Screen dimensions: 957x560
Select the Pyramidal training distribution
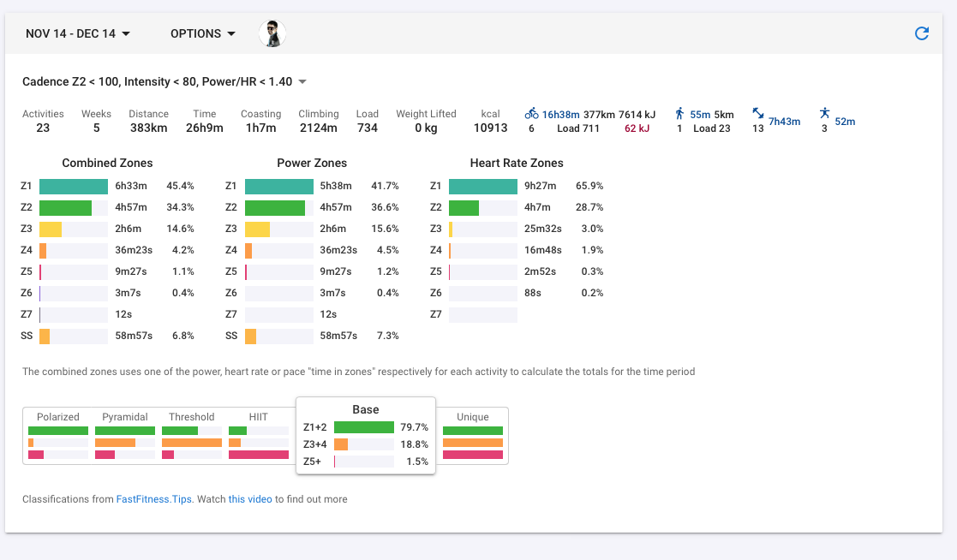click(124, 436)
